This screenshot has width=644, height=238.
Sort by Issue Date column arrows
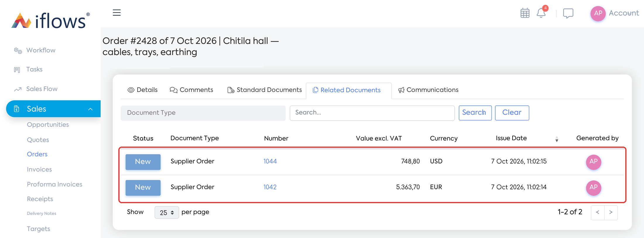click(556, 139)
